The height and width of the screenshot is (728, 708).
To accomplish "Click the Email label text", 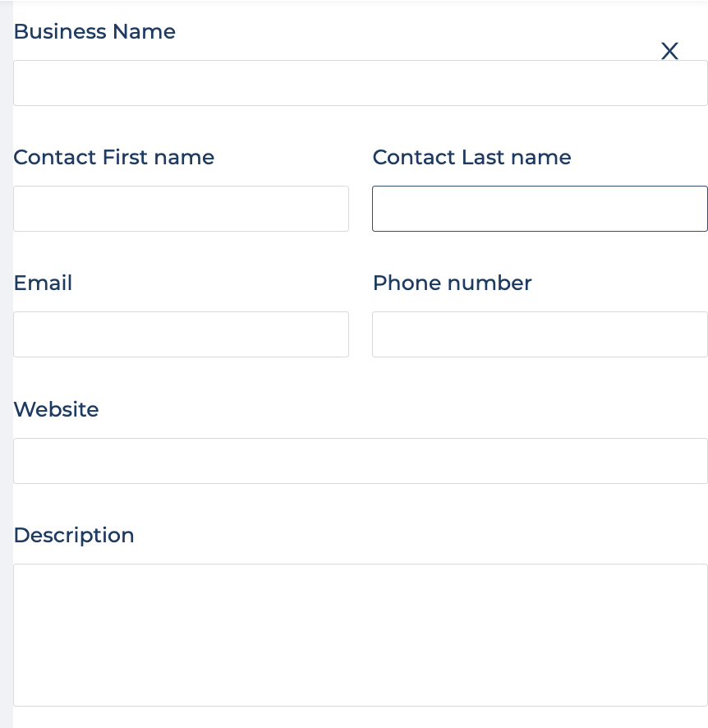I will (44, 283).
